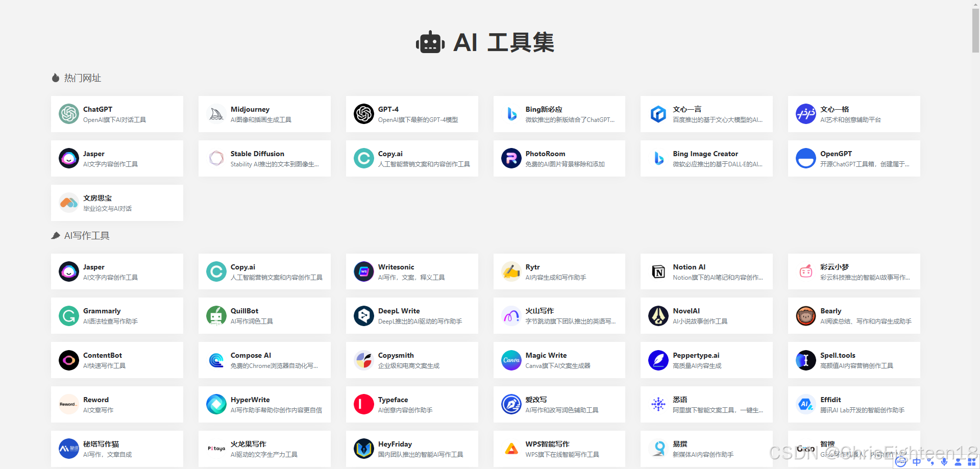This screenshot has width=980, height=469.
Task: Click Jasper icon in 热门网址 section
Action: tap(68, 158)
